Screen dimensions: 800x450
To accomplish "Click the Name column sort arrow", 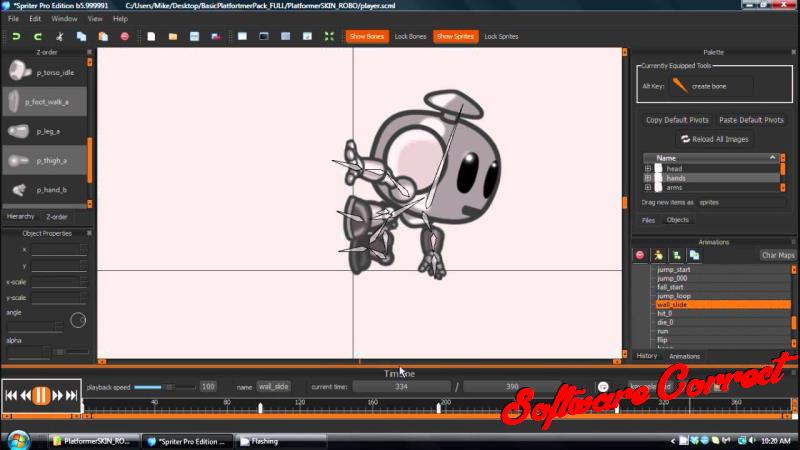I will [x=772, y=158].
